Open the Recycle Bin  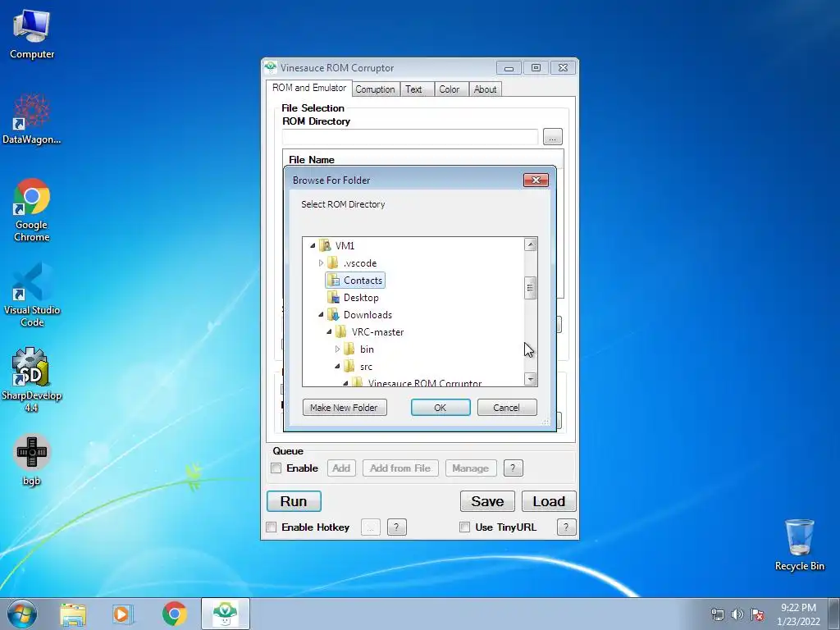coord(799,545)
